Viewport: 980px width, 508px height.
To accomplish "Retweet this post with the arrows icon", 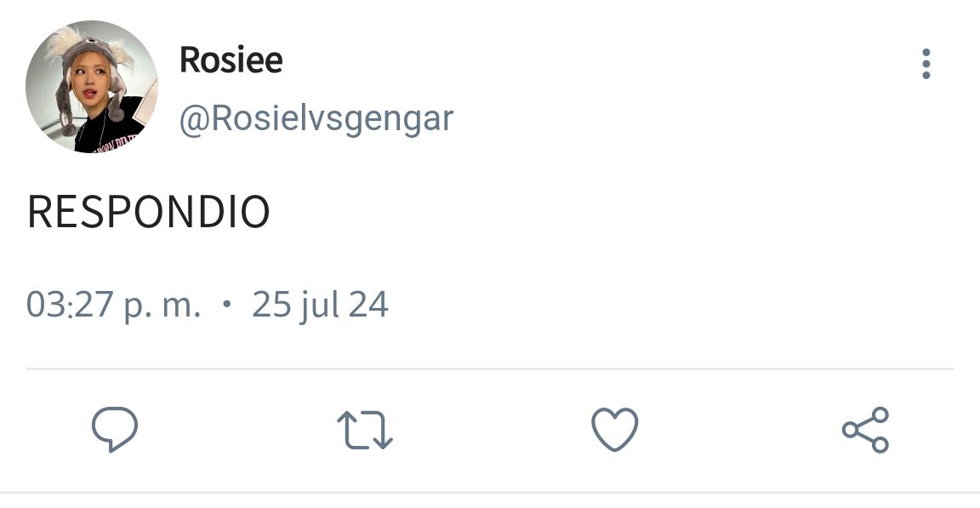I will pyautogui.click(x=365, y=430).
